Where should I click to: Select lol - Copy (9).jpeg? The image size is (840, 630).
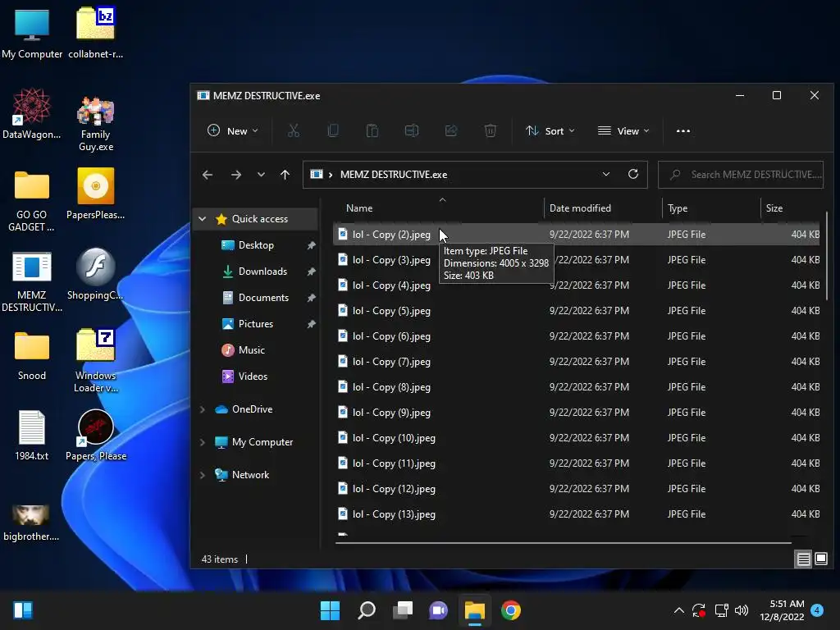577,413
